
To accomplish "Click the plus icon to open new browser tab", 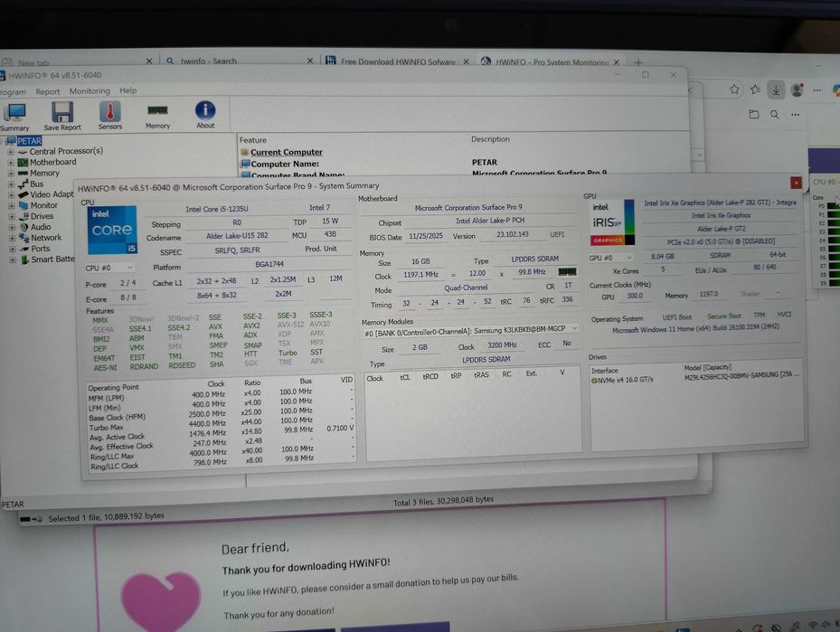I will [638, 62].
